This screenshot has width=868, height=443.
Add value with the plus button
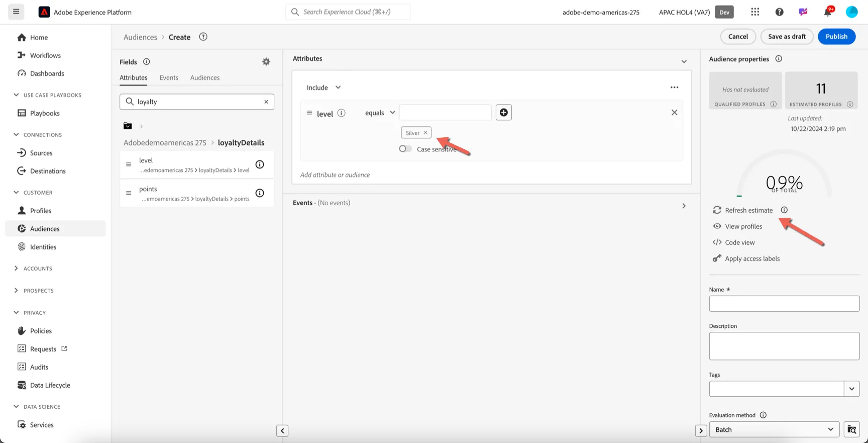coord(503,112)
